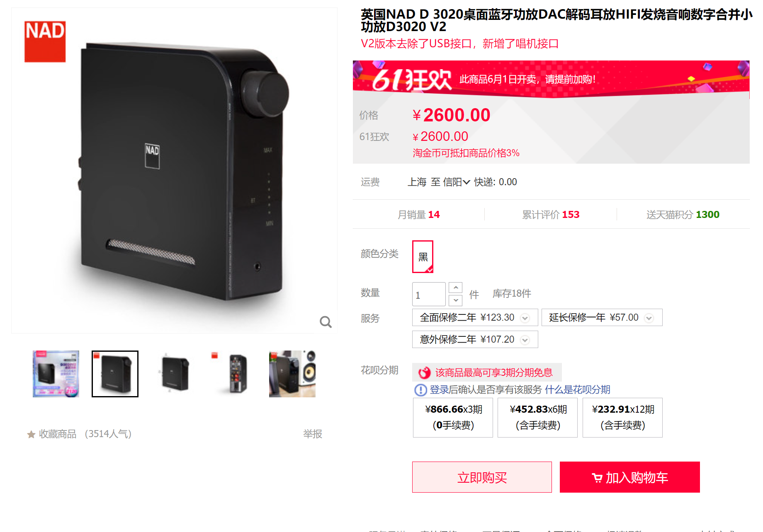Expand 全面保修二年 service dropdown
Image resolution: width=763 pixels, height=532 pixels.
(525, 318)
